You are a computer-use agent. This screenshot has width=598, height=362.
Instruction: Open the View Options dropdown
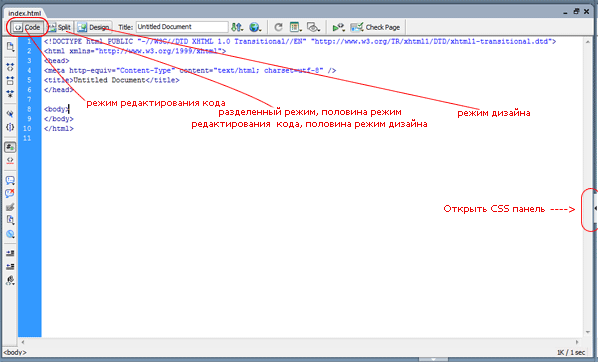(295, 27)
